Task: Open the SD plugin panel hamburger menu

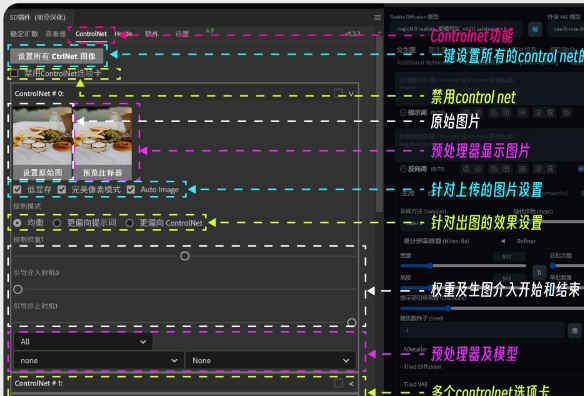Action: click(x=377, y=18)
